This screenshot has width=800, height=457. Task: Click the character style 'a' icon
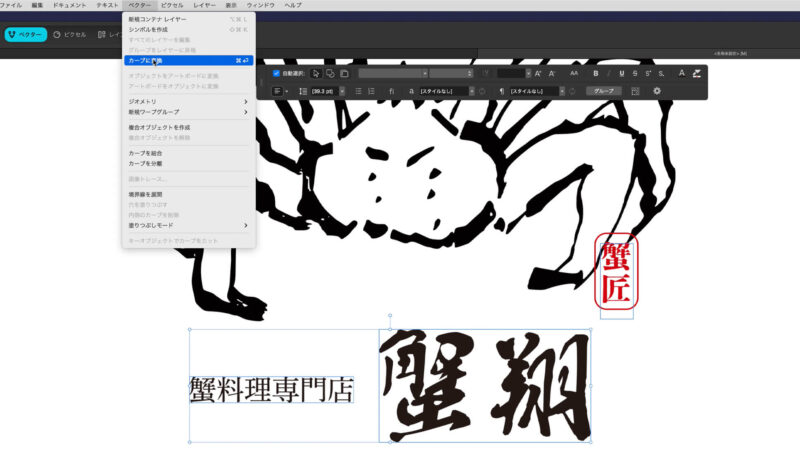coord(411,91)
